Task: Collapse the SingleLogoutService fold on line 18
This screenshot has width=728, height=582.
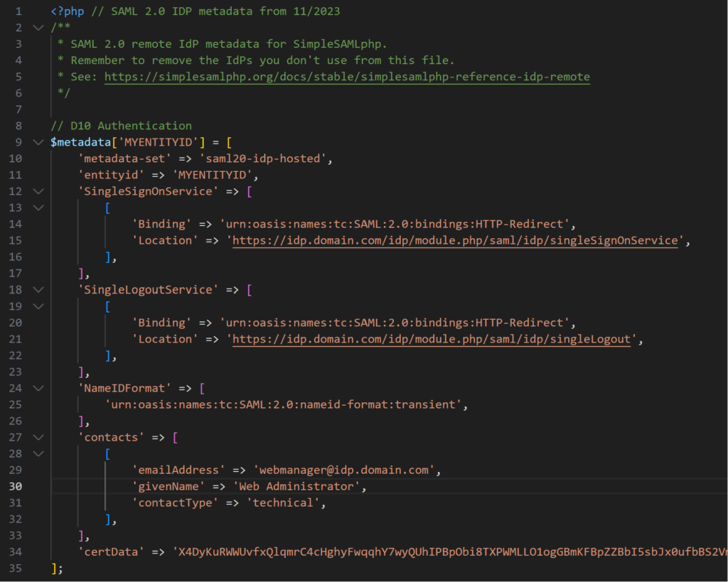Action: tap(38, 290)
